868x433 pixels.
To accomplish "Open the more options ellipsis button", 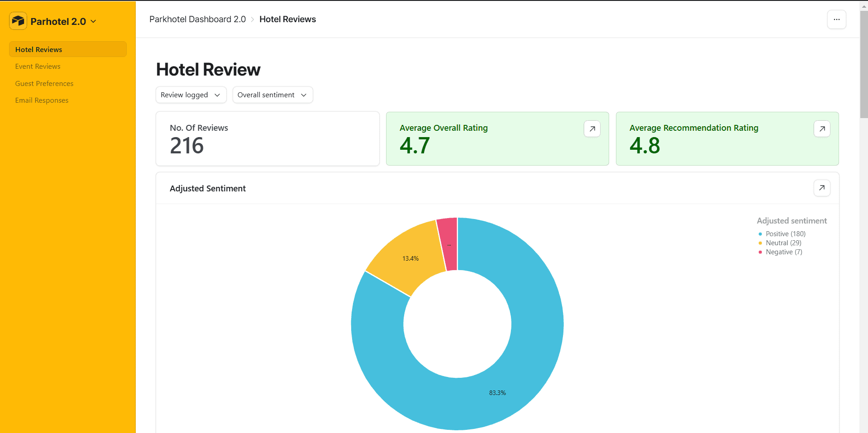I will (x=836, y=19).
